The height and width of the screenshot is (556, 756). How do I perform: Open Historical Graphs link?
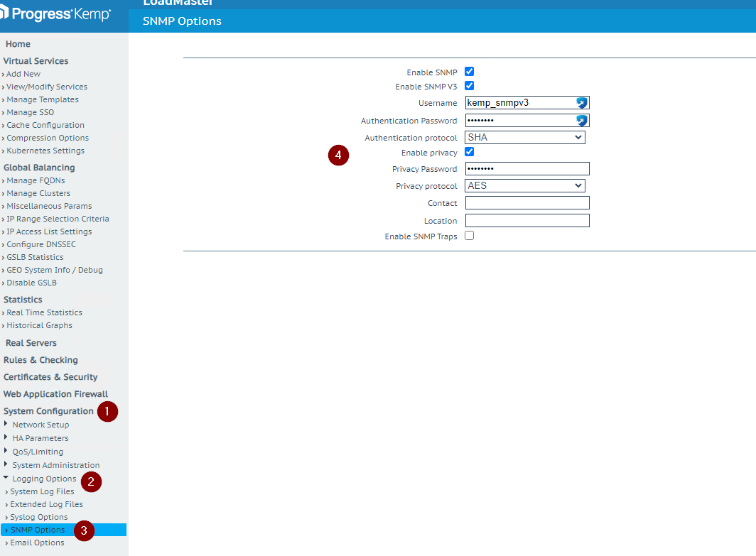coord(39,325)
